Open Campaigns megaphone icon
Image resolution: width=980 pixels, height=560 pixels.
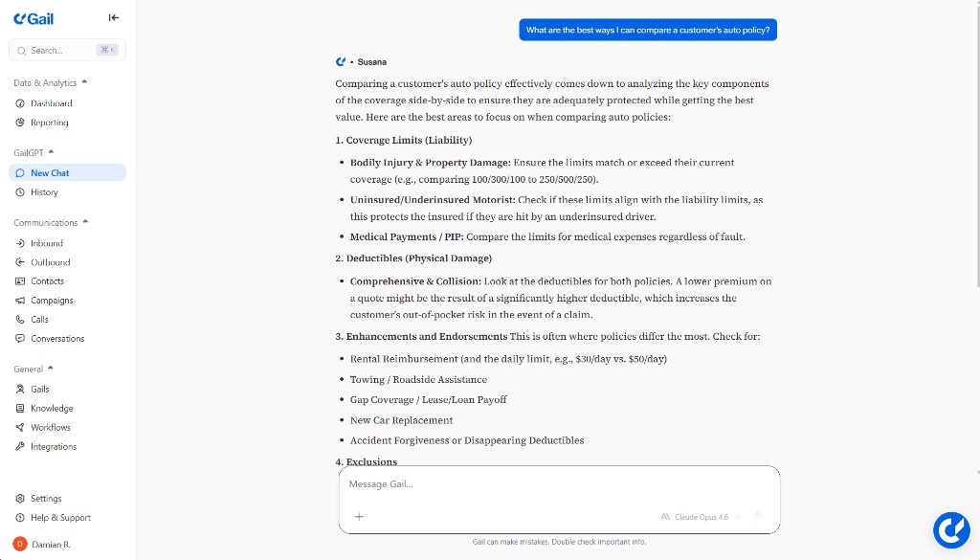pyautogui.click(x=20, y=301)
